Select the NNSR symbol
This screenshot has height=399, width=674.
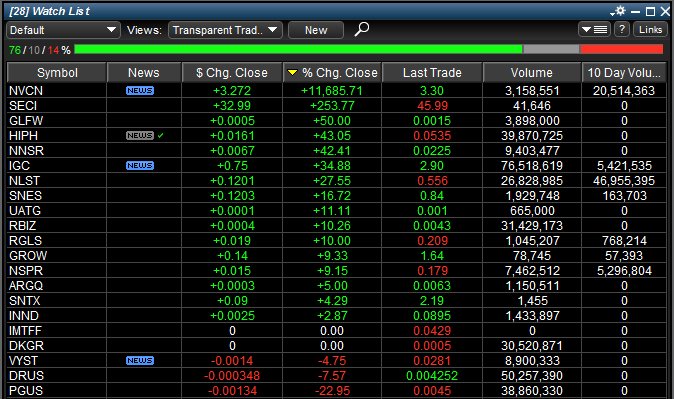tap(26, 151)
